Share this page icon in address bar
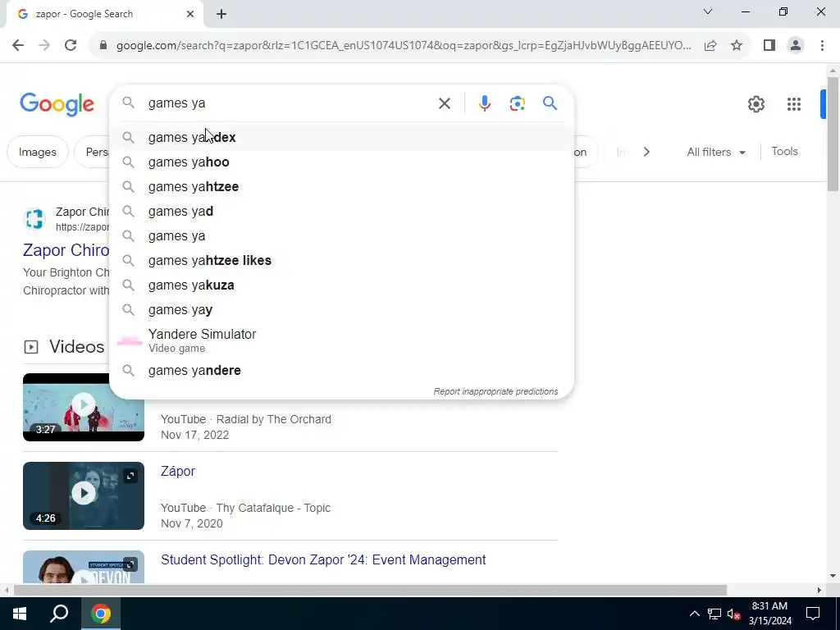This screenshot has height=630, width=840. 710,46
